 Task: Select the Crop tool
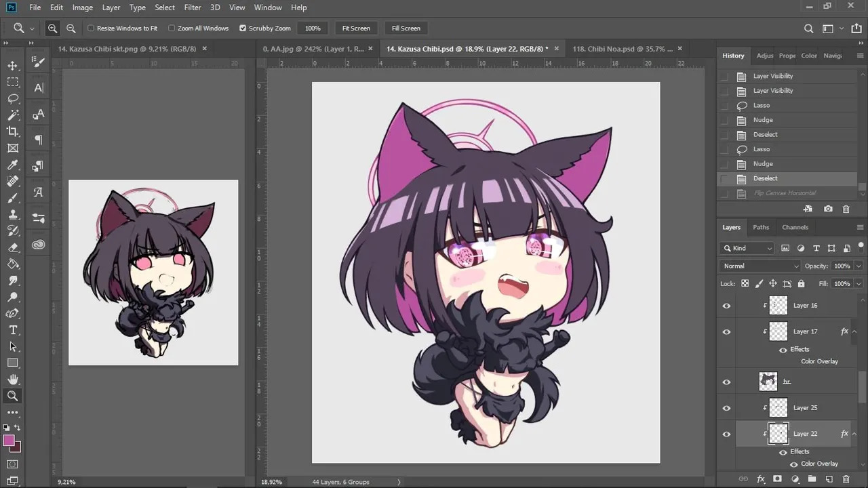point(12,131)
